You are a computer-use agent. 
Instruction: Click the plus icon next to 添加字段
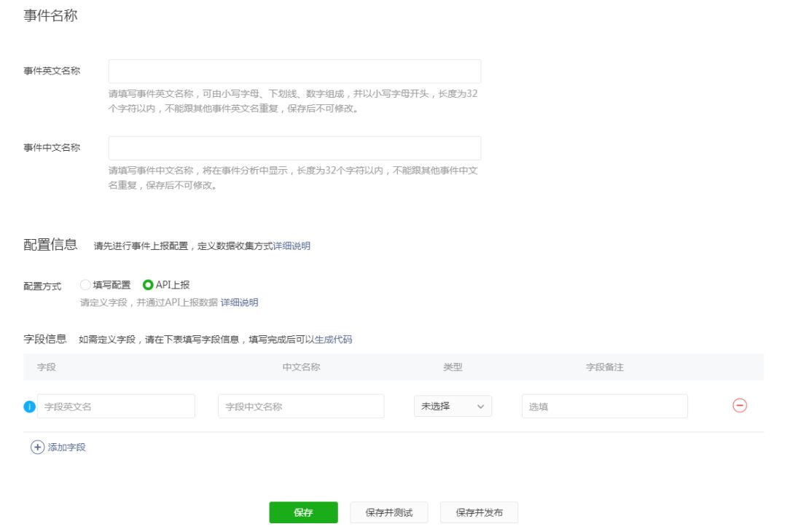point(37,447)
